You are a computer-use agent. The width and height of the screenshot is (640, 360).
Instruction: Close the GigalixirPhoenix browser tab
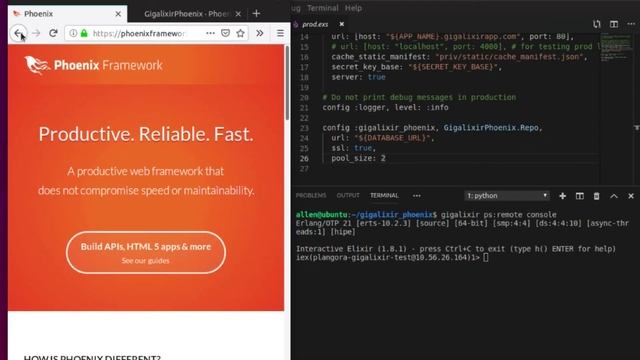click(x=238, y=14)
